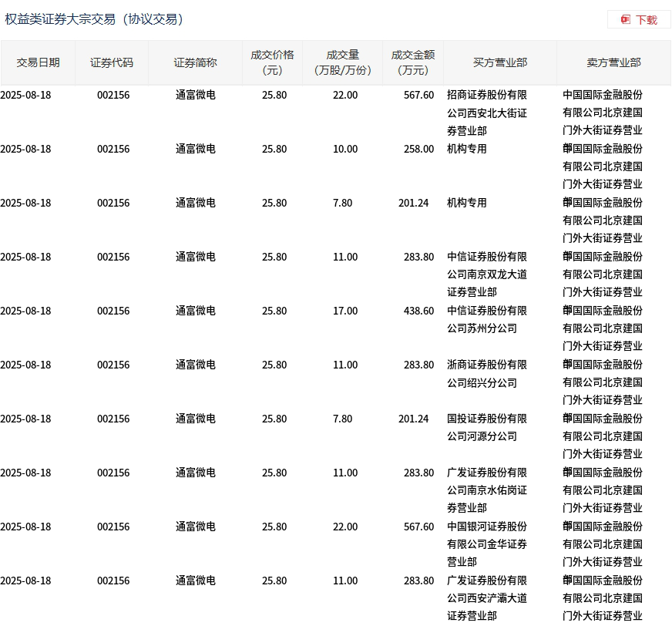Click the 17.00 trade volume cell

pyautogui.click(x=344, y=311)
